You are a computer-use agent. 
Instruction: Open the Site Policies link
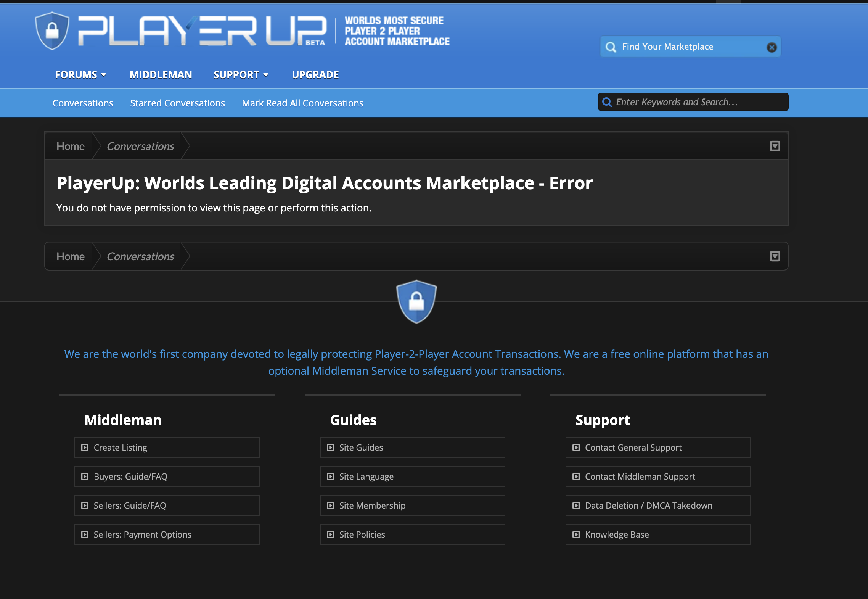(413, 535)
